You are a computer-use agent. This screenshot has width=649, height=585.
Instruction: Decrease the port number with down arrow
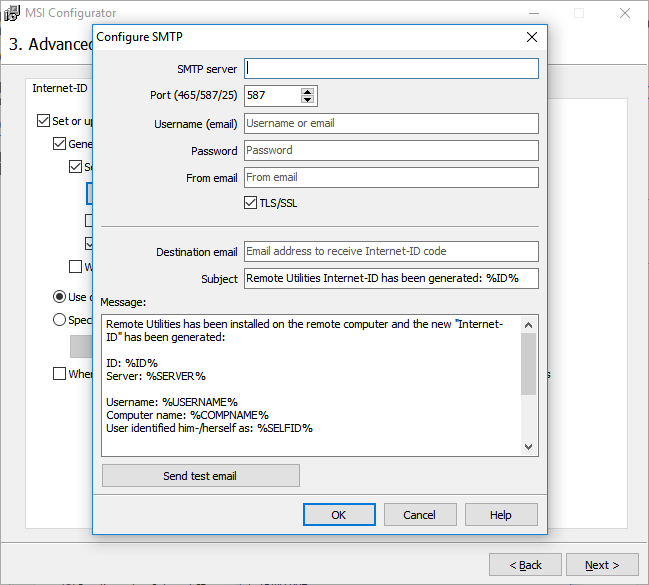(x=307, y=101)
